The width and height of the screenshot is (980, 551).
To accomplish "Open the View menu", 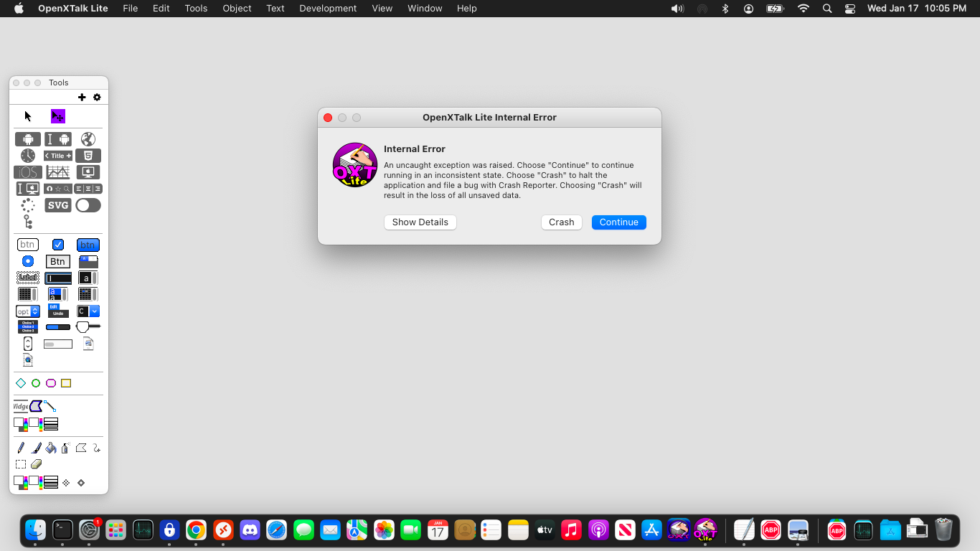I will click(x=382, y=9).
